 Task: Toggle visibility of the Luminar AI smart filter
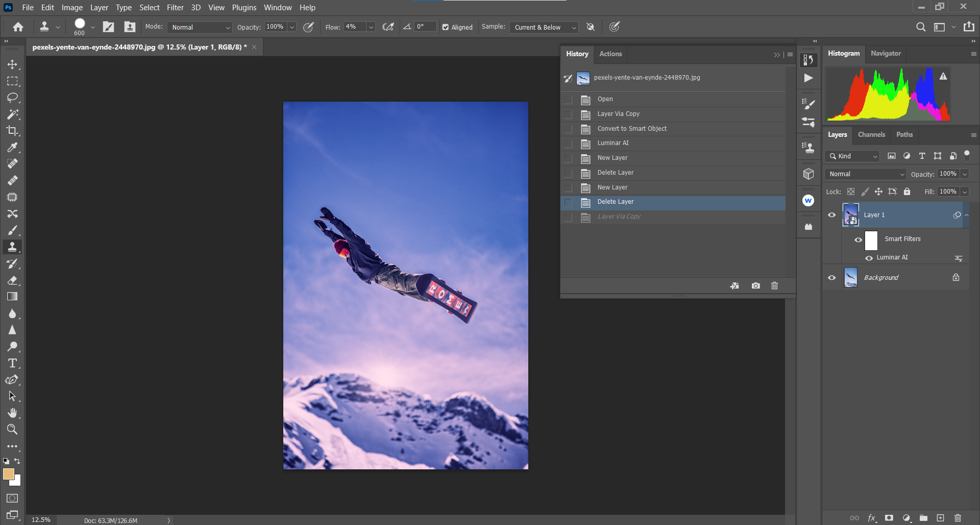869,258
